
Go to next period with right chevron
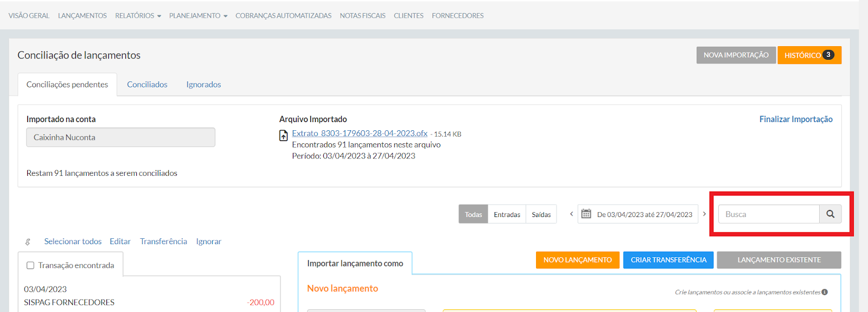[x=704, y=214]
